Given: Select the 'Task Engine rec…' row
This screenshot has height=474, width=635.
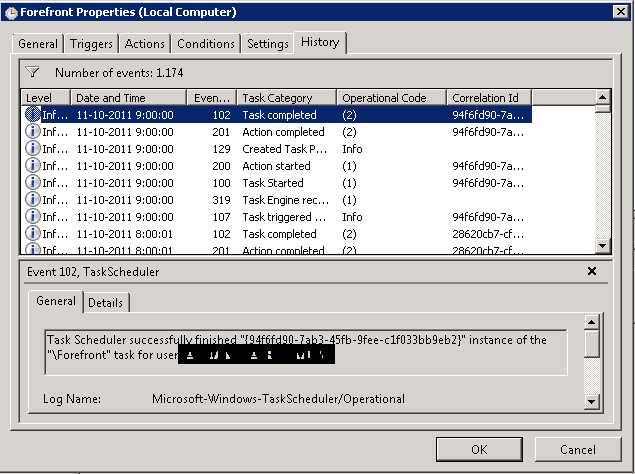Looking at the screenshot, I should click(x=277, y=200).
